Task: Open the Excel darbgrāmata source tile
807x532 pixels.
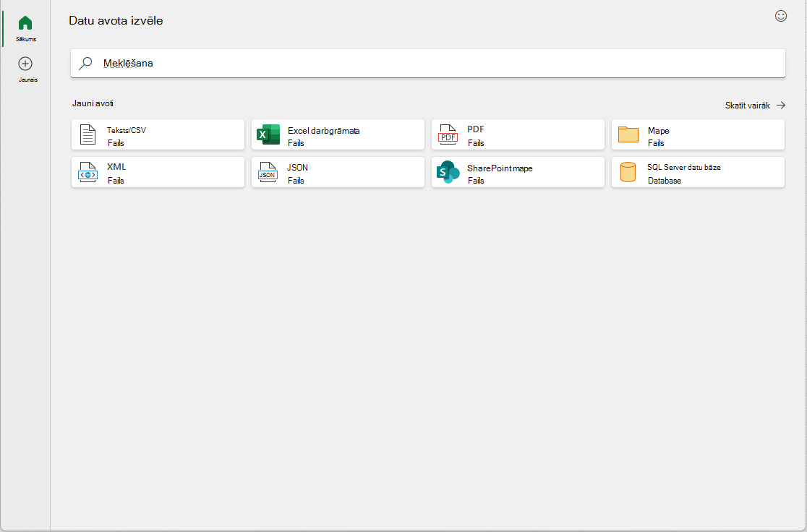Action: coord(338,134)
